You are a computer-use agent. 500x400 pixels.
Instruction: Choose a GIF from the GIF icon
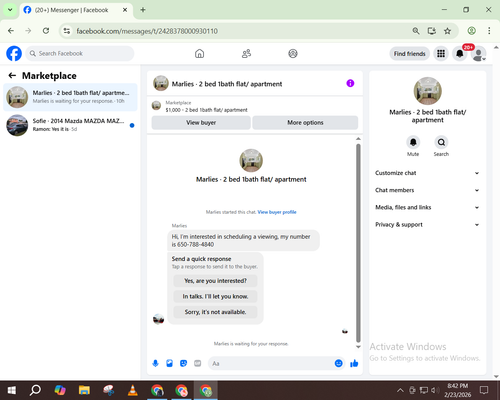[198, 363]
